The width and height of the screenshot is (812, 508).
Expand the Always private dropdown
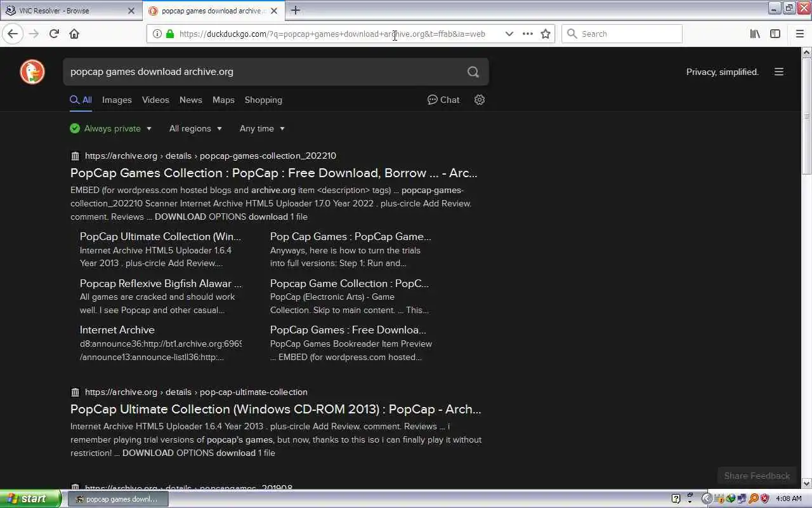coord(112,128)
